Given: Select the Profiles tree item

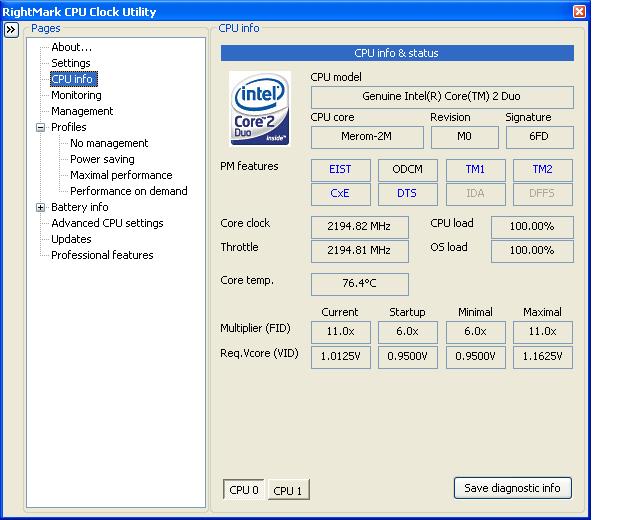Looking at the screenshot, I should [x=69, y=127].
